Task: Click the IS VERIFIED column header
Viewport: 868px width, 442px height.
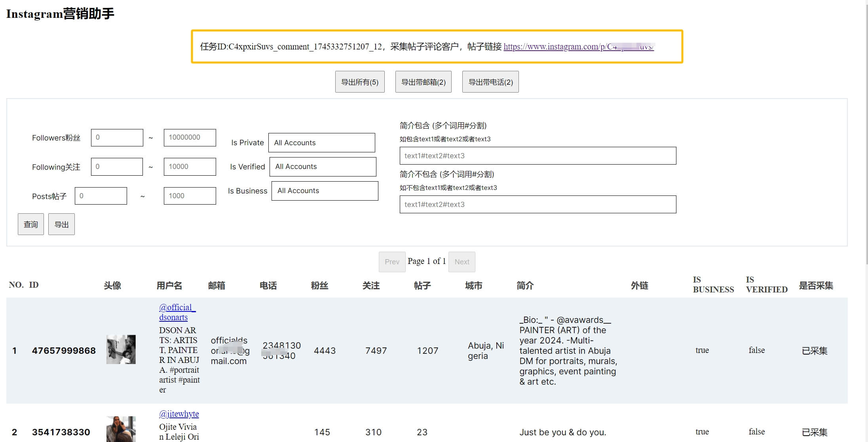Action: 767,285
